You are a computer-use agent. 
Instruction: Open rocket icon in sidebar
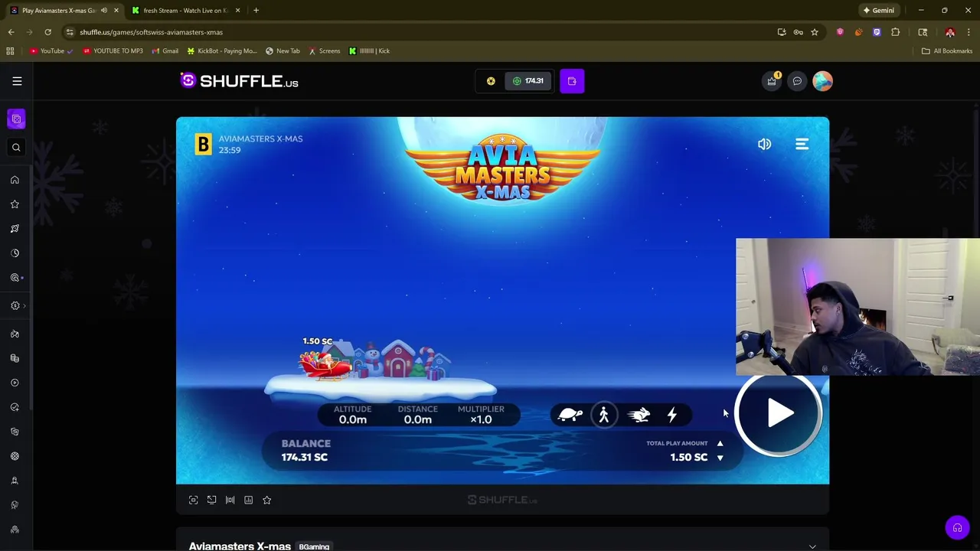(15, 229)
